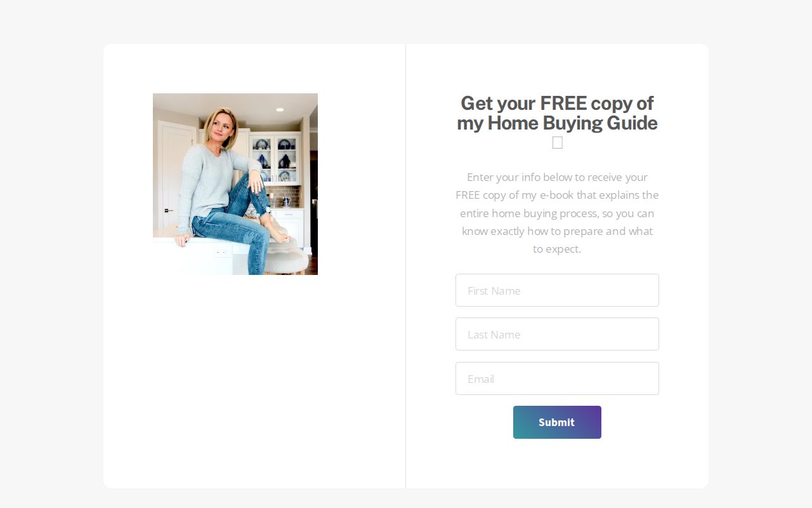The width and height of the screenshot is (812, 508).
Task: Click the line "Enter your info below to receive your"
Action: click(557, 177)
